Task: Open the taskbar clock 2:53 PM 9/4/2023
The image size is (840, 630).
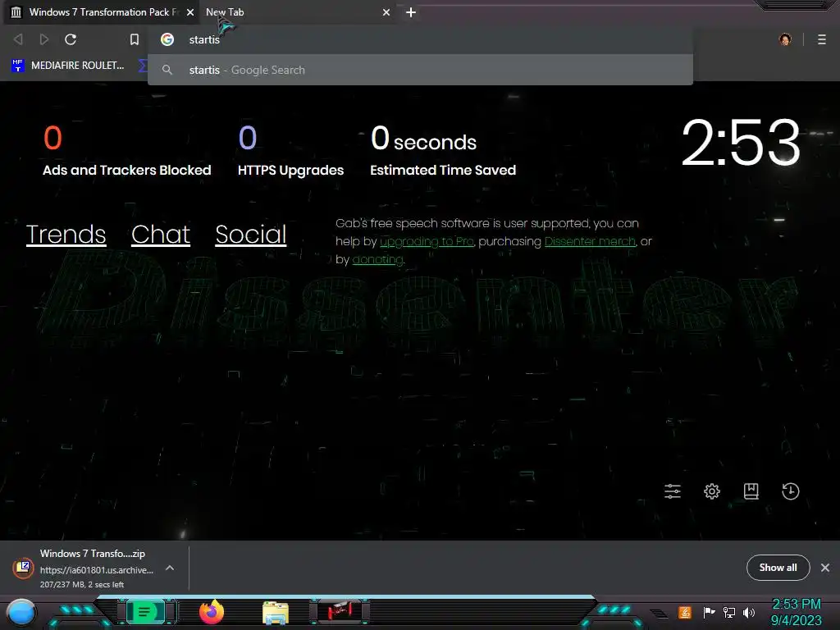Action: [x=796, y=612]
